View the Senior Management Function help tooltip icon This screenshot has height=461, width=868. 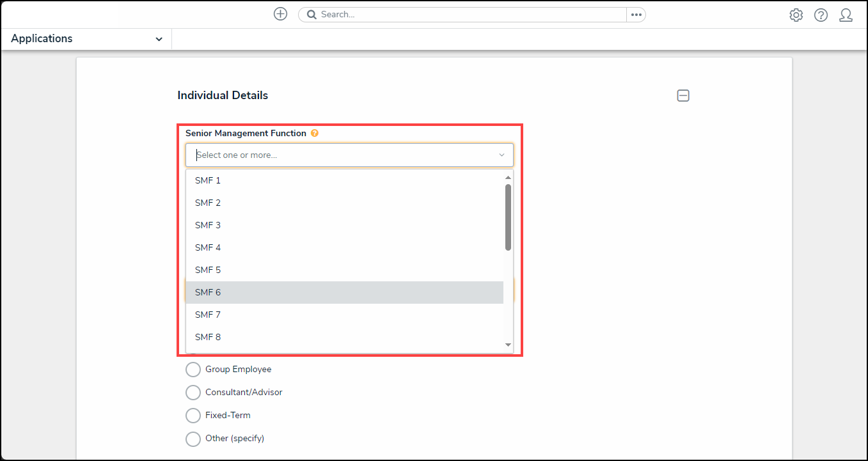tap(314, 133)
